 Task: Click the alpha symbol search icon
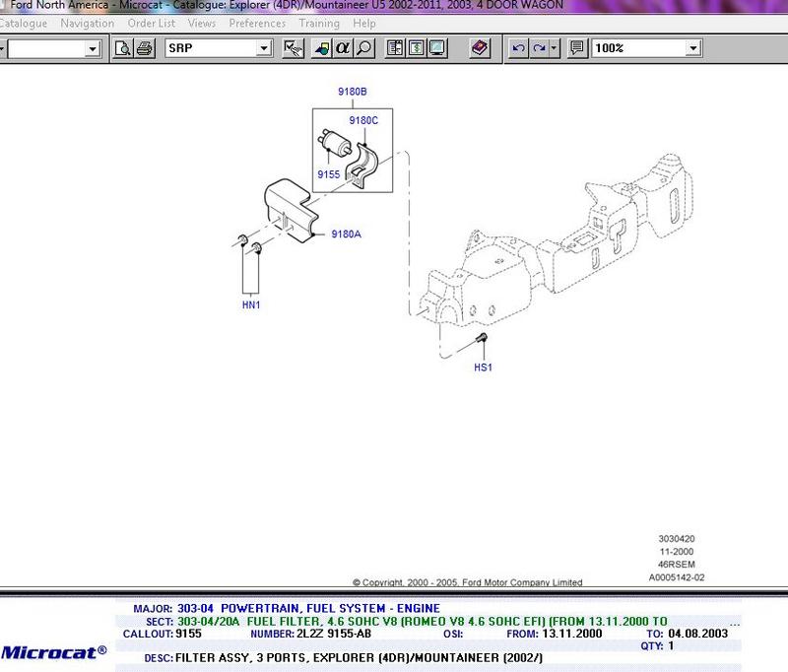point(343,48)
